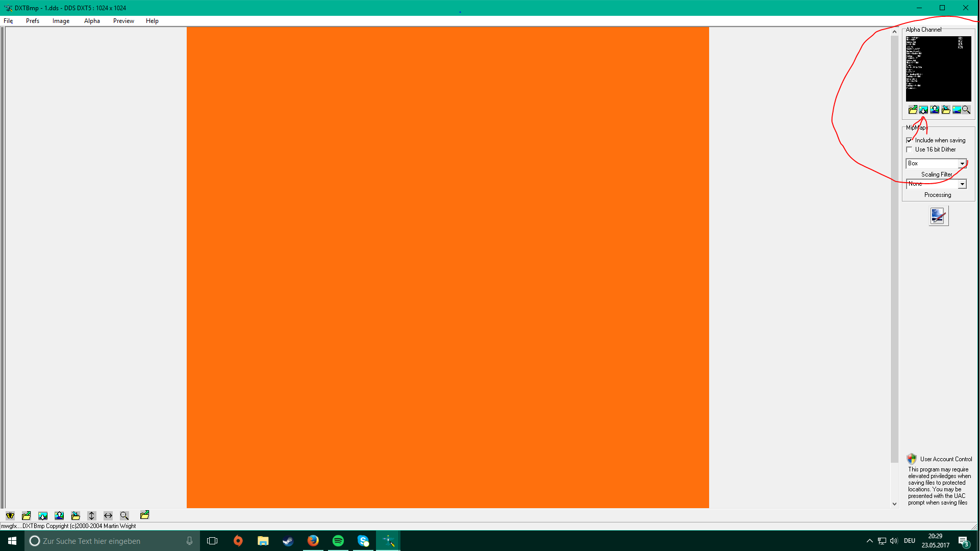Click the image up-arrow icon in the bottom toolbar

click(59, 516)
